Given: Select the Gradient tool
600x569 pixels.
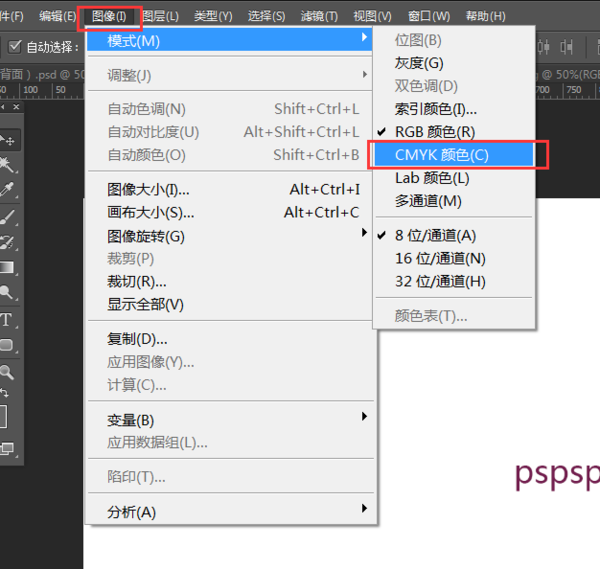Looking at the screenshot, I should (x=7, y=267).
